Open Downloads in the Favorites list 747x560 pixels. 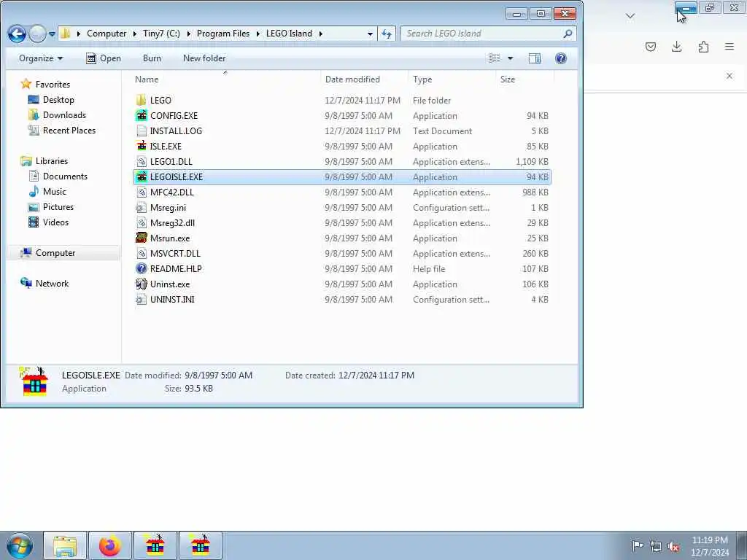pos(64,114)
